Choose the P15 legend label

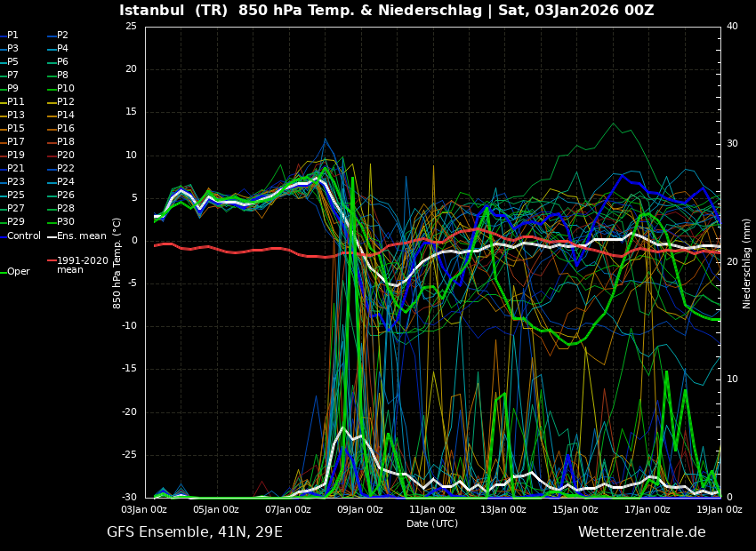click(x=15, y=129)
